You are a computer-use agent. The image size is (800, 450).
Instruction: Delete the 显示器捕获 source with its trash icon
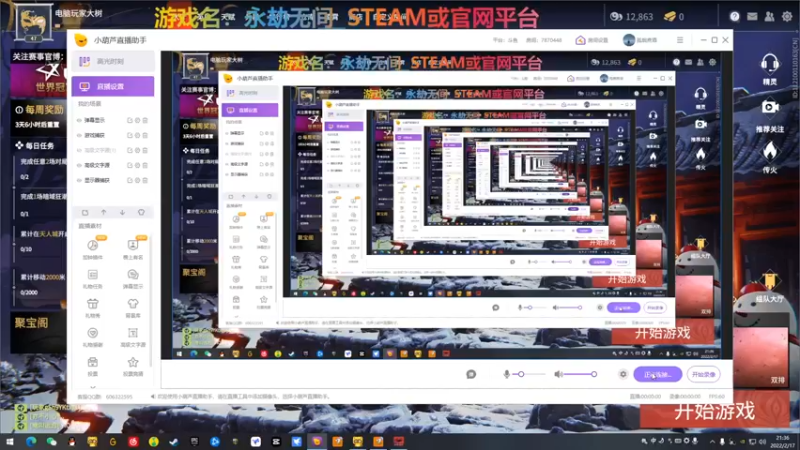145,180
